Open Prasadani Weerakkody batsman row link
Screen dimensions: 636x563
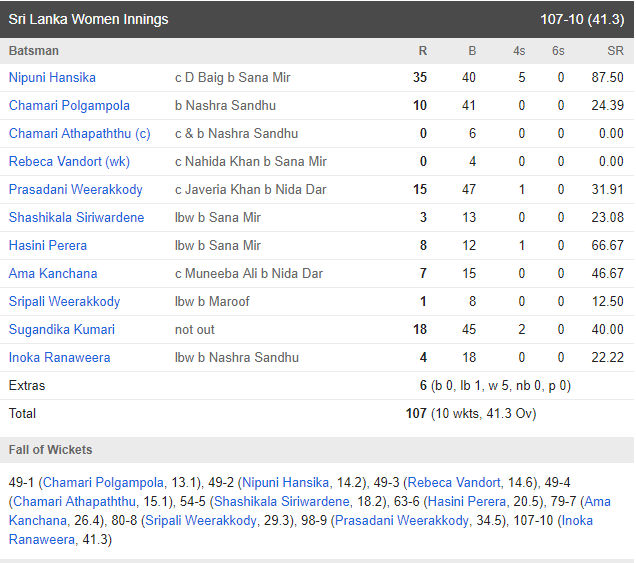click(x=76, y=189)
